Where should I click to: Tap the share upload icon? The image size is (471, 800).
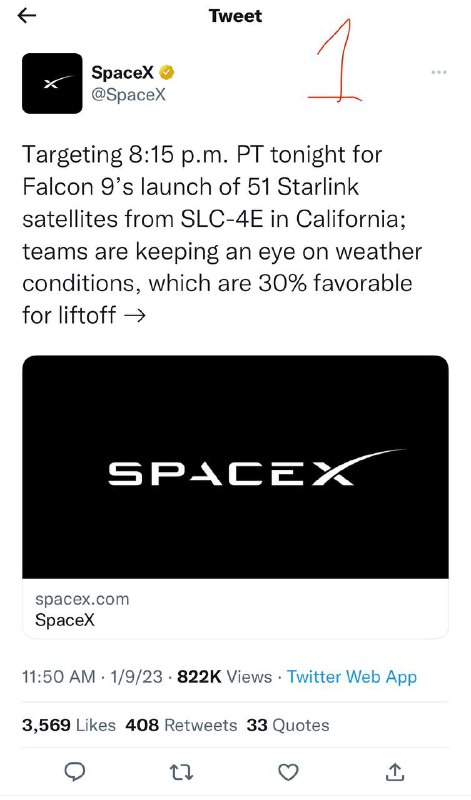coord(395,772)
